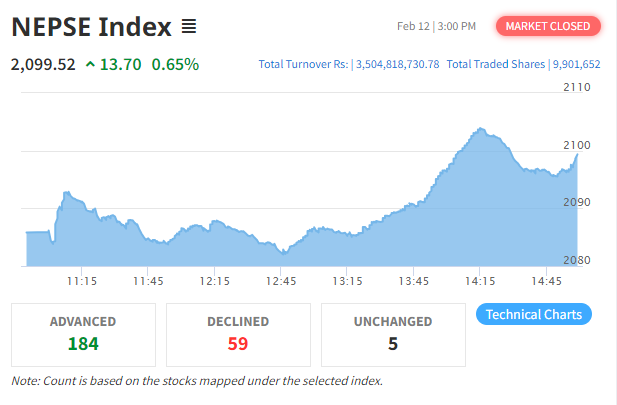Click the 2110 price axis label
The image size is (617, 405).
click(x=577, y=88)
